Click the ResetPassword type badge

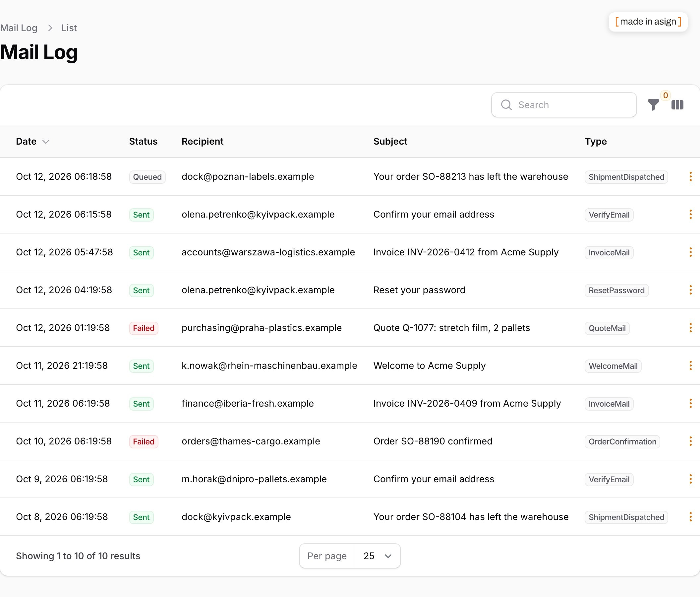coord(616,291)
